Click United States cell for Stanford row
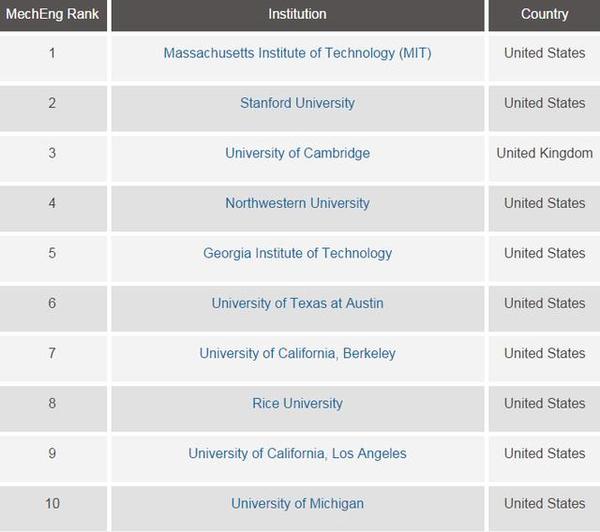 (544, 108)
